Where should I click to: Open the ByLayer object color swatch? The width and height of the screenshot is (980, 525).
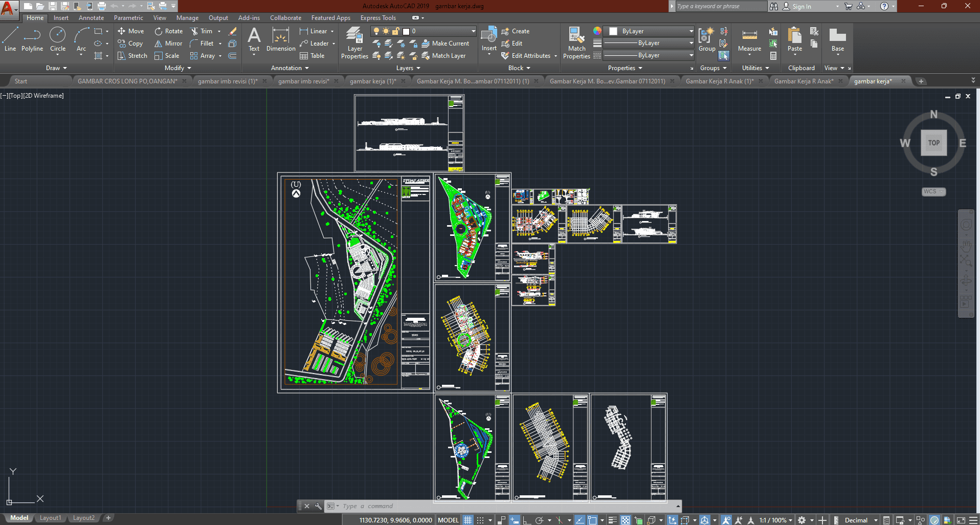pyautogui.click(x=613, y=31)
